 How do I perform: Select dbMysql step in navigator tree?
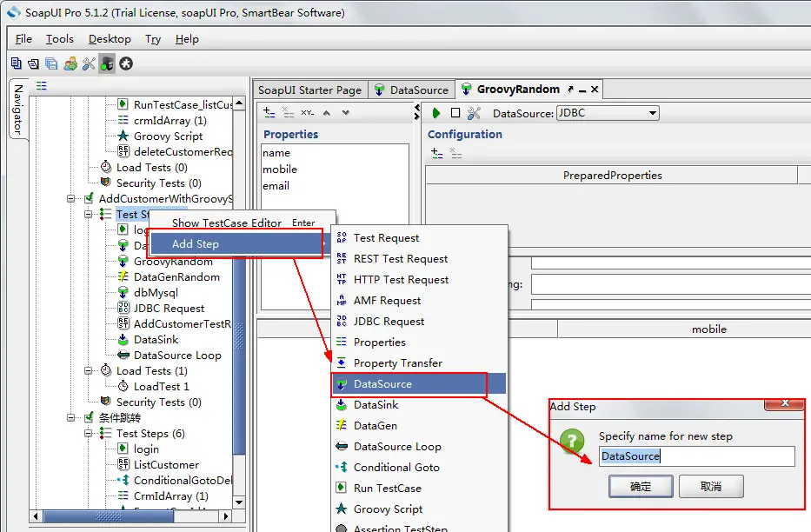point(156,293)
